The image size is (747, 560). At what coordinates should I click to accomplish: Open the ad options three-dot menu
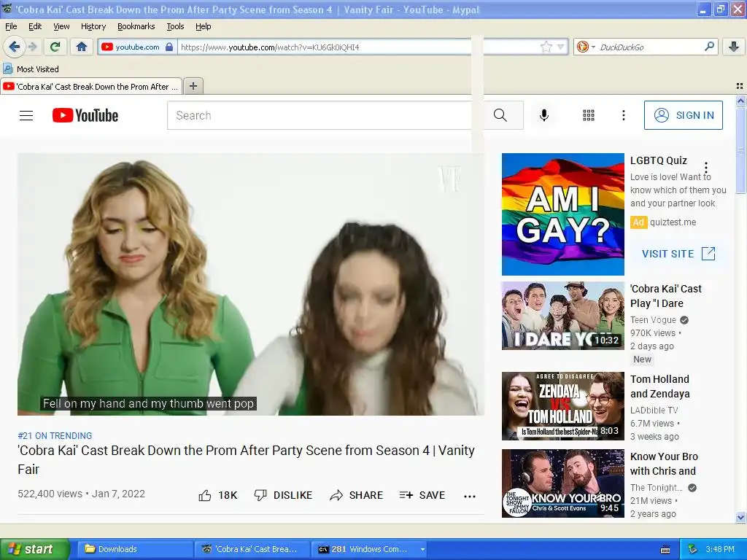706,168
